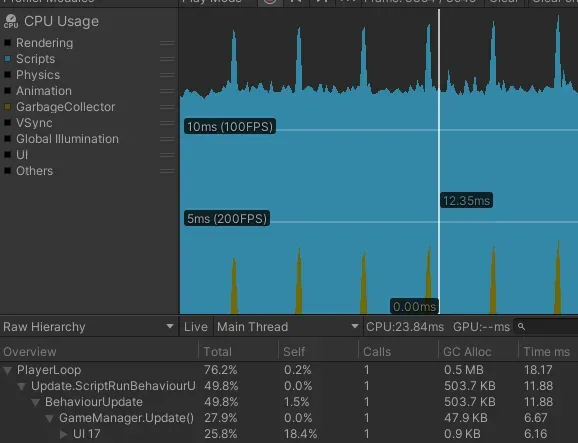Collapse the Update.ScriptRunBehaviourU row arrow
The image size is (578, 443).
coord(21,387)
